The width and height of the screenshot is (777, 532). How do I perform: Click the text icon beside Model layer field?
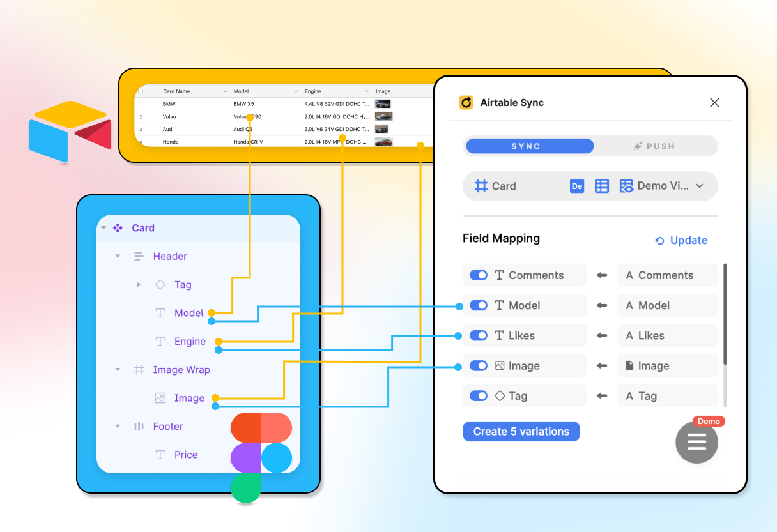pyautogui.click(x=500, y=305)
